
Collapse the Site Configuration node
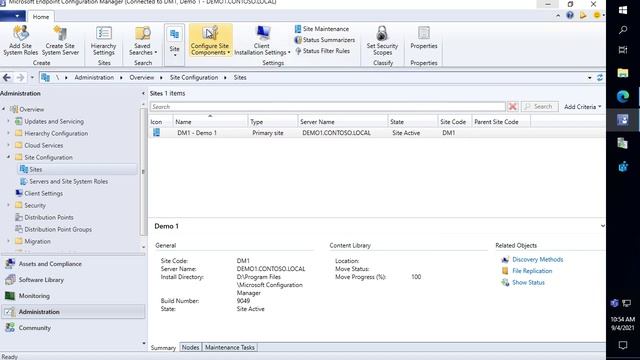[8, 157]
